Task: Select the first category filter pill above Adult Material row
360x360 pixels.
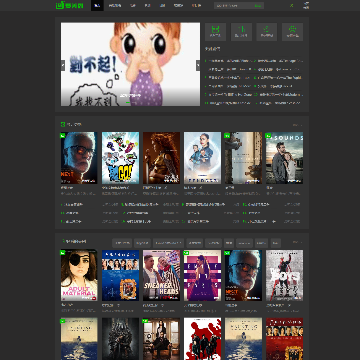Action: click(122, 243)
